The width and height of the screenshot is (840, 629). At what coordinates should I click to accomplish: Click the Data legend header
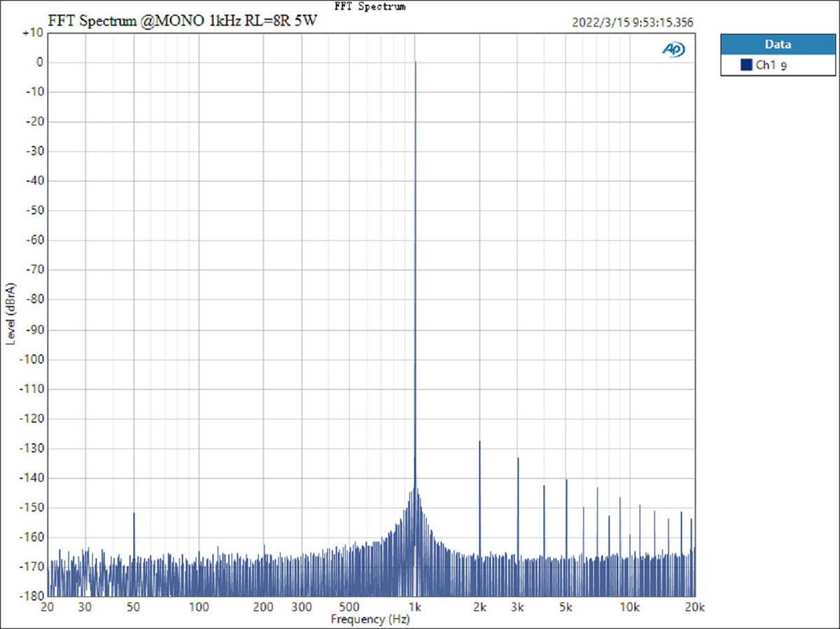[x=778, y=44]
